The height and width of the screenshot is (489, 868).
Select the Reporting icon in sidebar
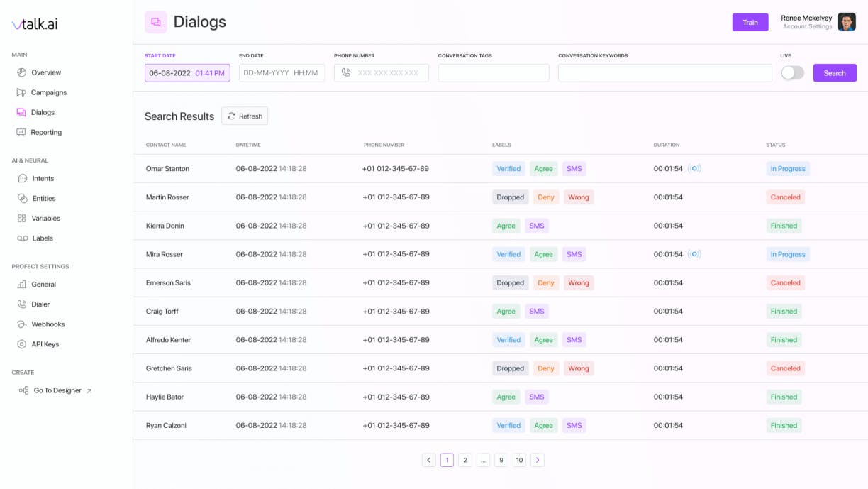[21, 132]
